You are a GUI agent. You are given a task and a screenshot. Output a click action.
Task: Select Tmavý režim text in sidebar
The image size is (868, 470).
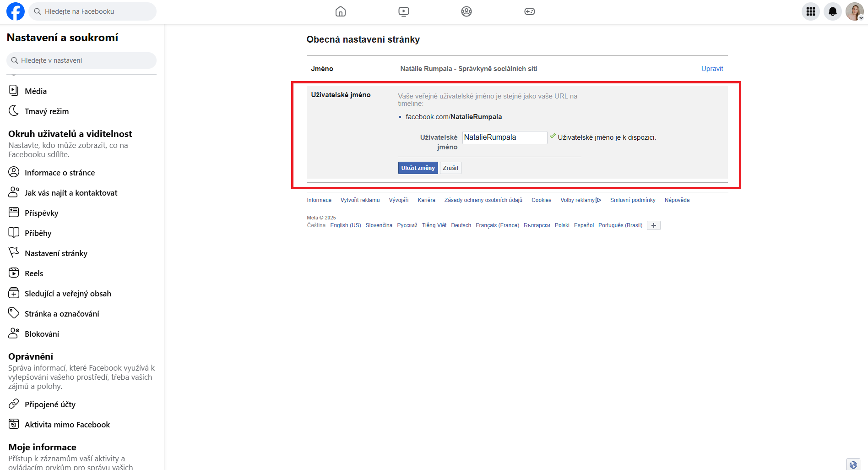[x=47, y=111]
